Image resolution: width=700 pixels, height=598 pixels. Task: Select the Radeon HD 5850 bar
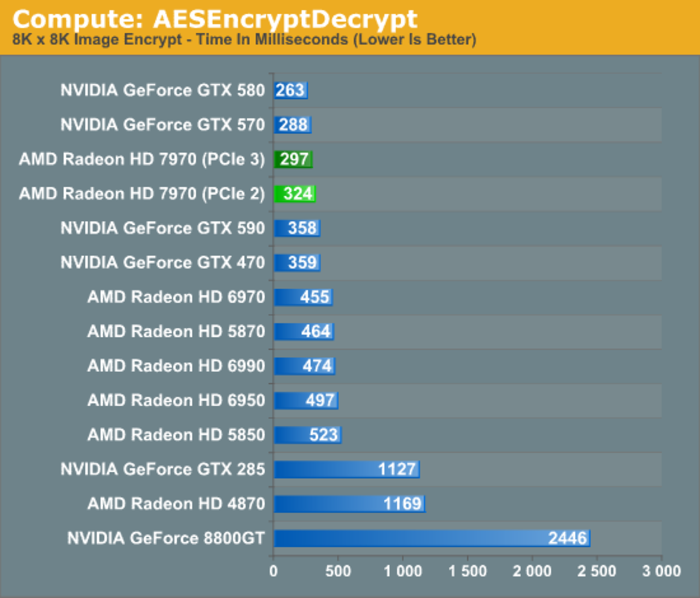click(307, 435)
